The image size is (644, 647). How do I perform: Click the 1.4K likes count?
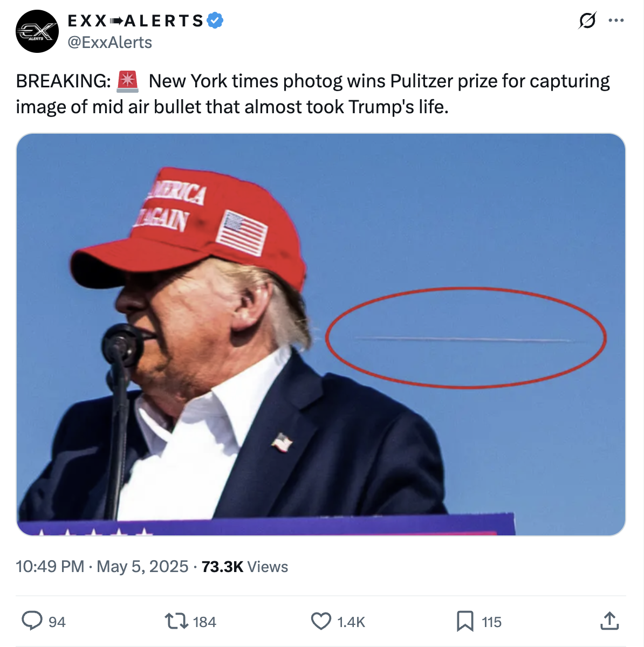pyautogui.click(x=351, y=622)
